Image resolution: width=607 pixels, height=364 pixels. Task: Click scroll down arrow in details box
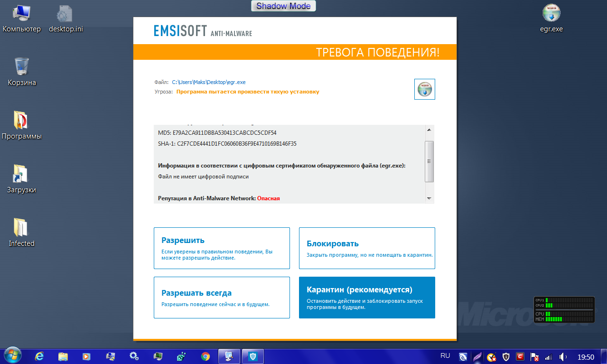click(x=429, y=198)
